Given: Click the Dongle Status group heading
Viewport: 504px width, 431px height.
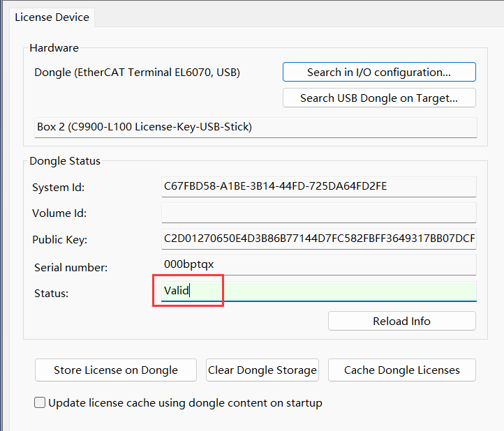Looking at the screenshot, I should click(65, 161).
